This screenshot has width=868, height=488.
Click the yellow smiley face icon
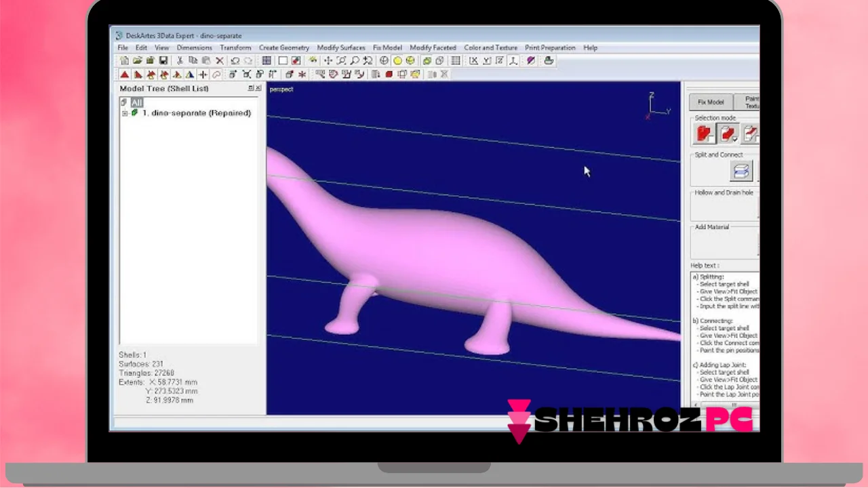point(410,61)
